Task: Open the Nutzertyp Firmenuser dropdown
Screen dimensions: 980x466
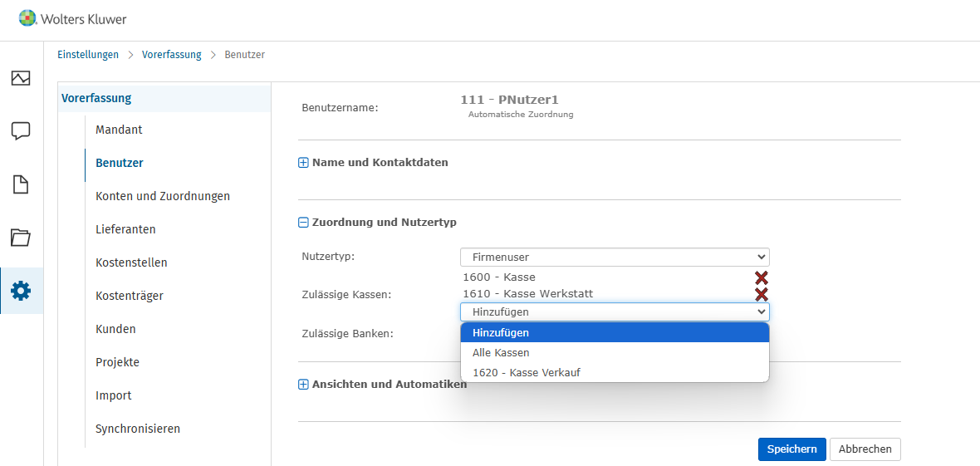Action: click(x=615, y=257)
